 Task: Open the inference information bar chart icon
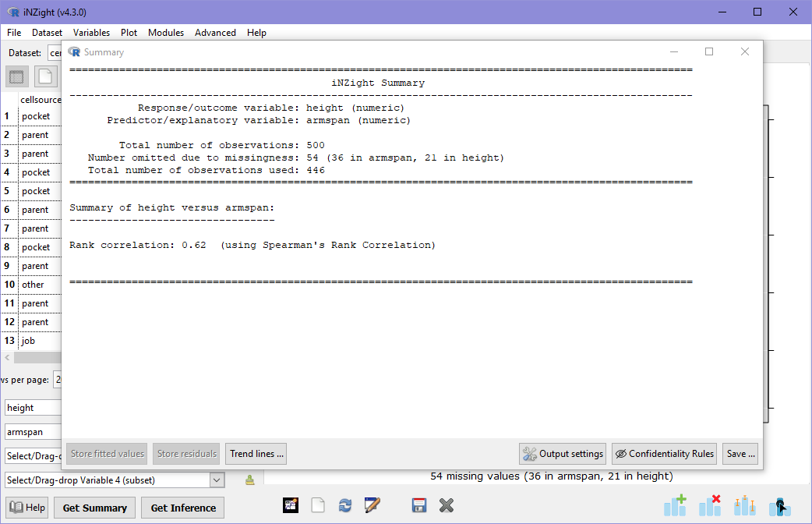(744, 506)
